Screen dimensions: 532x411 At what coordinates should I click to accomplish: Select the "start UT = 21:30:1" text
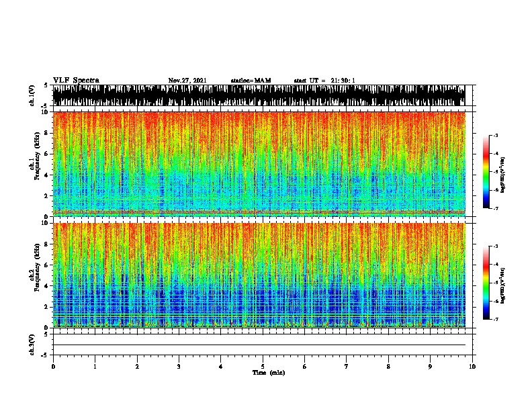coord(324,81)
